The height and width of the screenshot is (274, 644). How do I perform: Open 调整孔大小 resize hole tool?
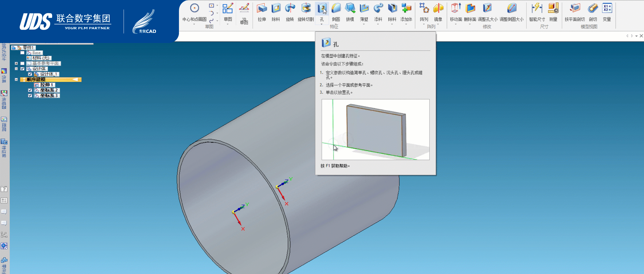[488, 12]
